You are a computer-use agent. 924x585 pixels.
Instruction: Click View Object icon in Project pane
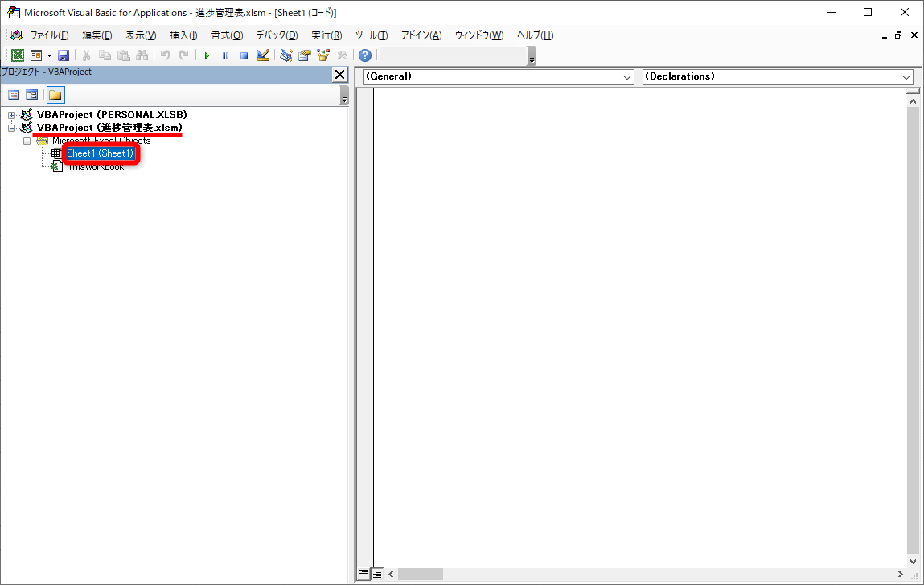32,95
